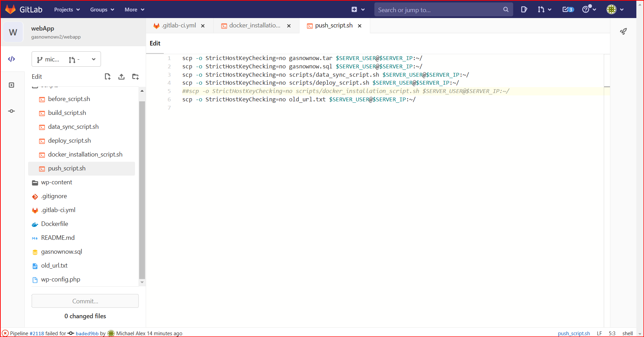Open the pipelines rocket icon panel
Screen dimensions: 644x337
624,32
